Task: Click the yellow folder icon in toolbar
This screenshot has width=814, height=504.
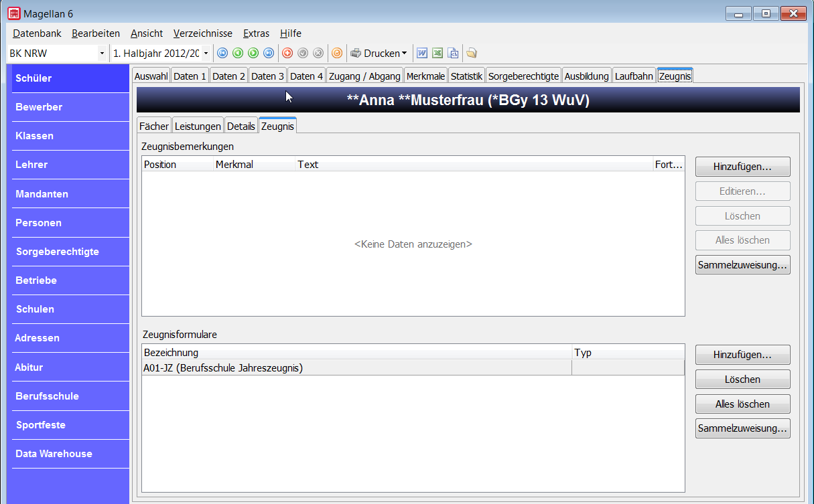Action: pyautogui.click(x=472, y=53)
